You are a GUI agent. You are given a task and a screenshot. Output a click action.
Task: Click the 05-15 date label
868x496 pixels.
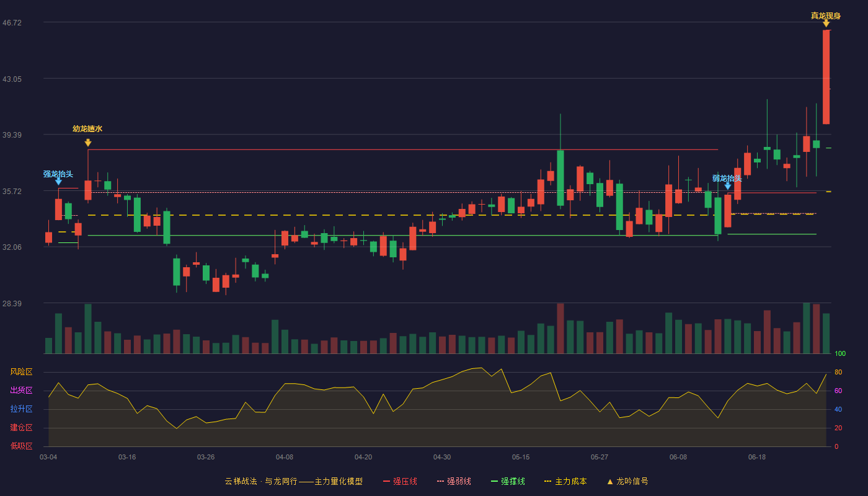521,457
